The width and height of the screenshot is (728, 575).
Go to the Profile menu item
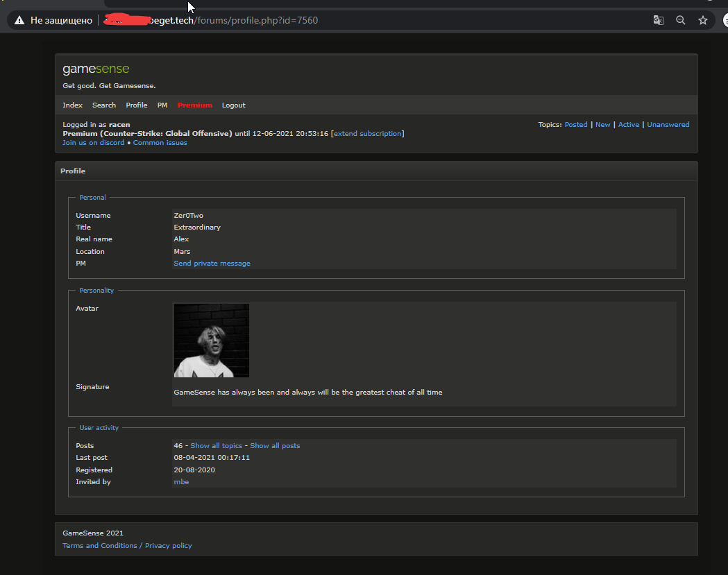(x=137, y=105)
